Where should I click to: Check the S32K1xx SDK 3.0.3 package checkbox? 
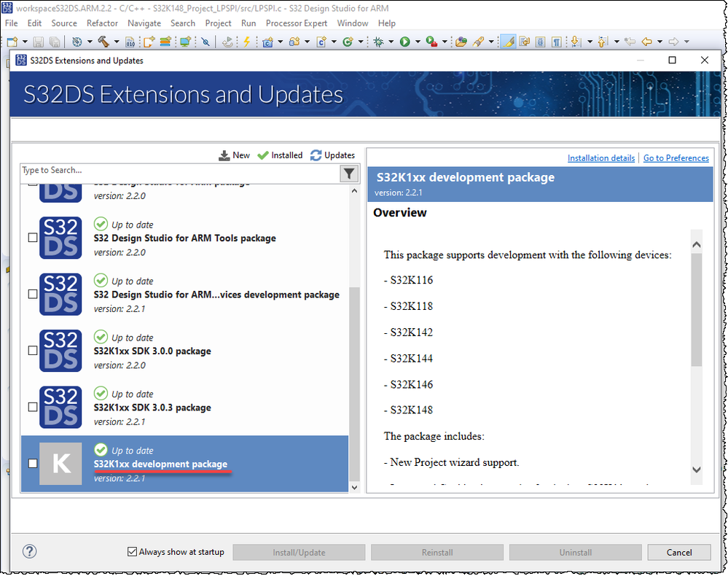pyautogui.click(x=33, y=407)
